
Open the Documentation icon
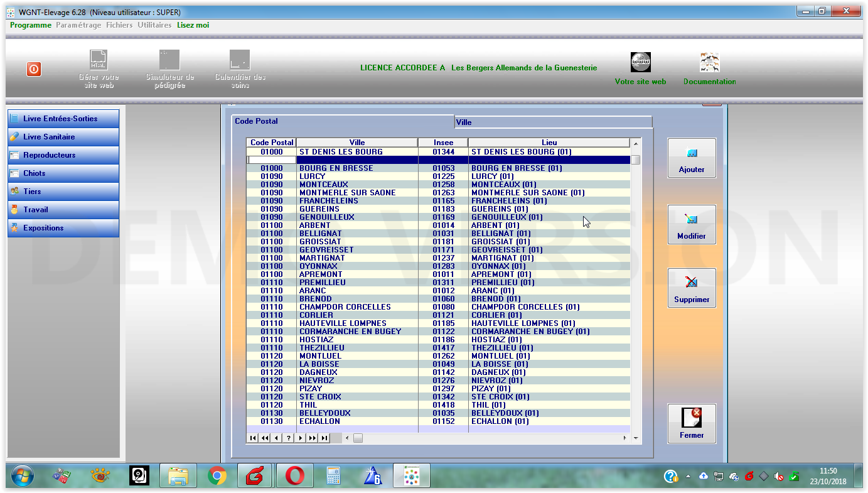coord(709,63)
